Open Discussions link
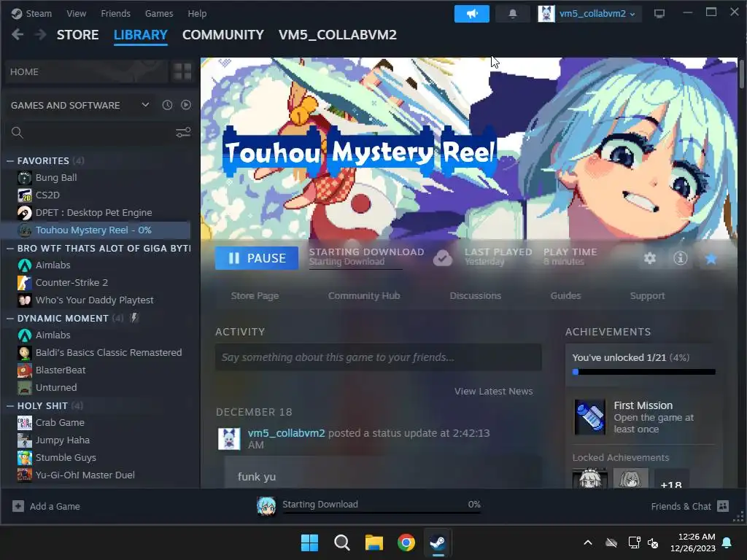Viewport: 747px width, 560px height. [x=476, y=296]
